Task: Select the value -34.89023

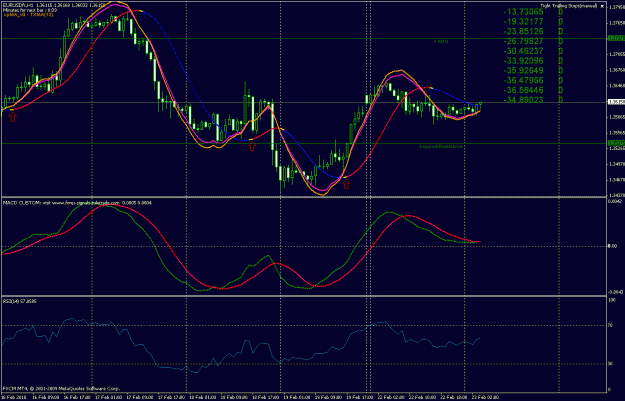Action: coord(523,100)
